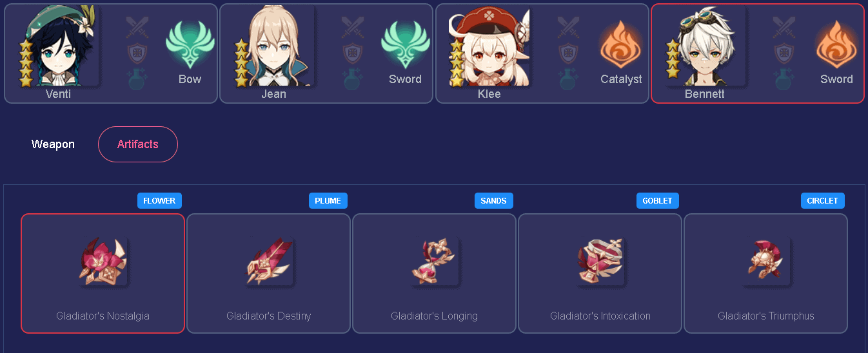Screen dimensions: 868x353
Task: Click Bennett's Pyro element icon
Action: (836, 44)
